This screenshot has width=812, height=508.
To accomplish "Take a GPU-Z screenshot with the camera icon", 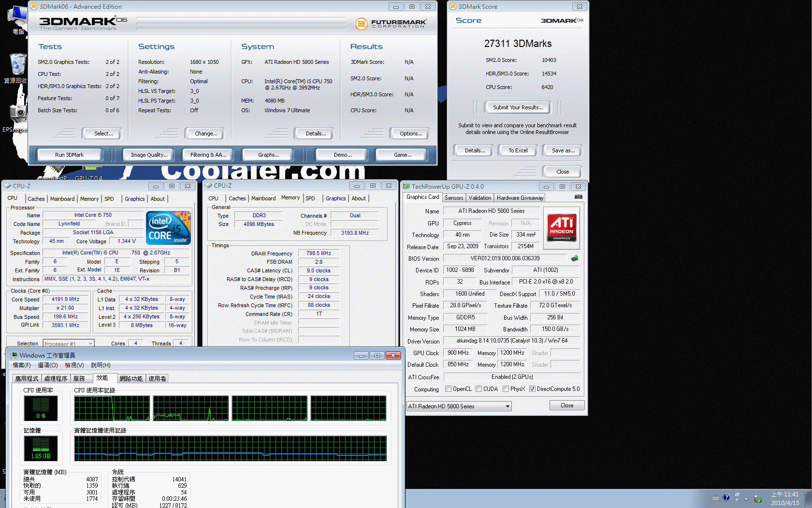I will [x=578, y=197].
